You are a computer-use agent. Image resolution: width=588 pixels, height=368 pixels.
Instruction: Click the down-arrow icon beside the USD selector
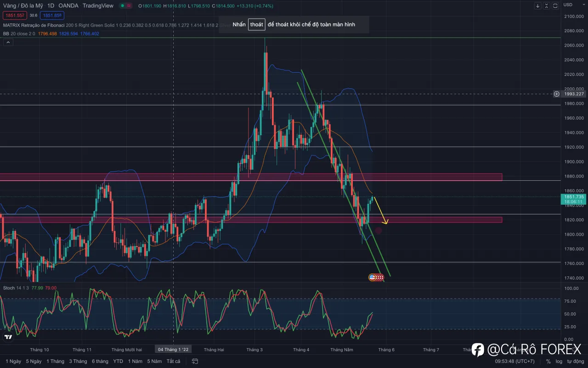538,6
